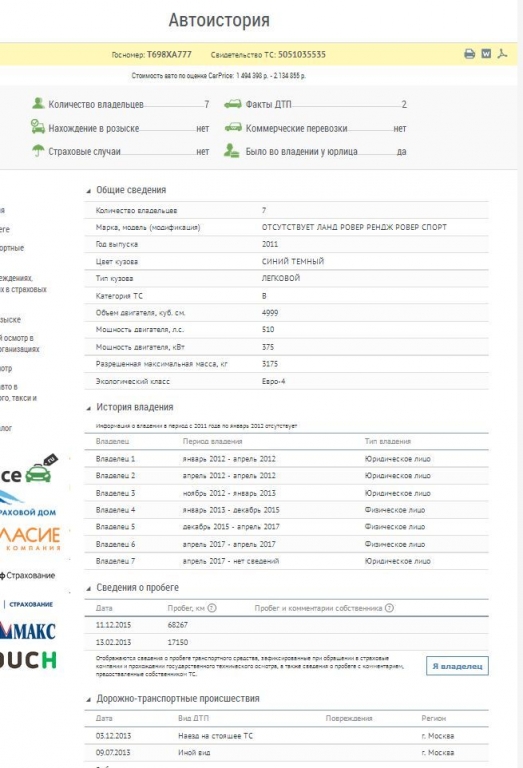Select the mileage entry 17150
523x768 pixels.
click(177, 642)
